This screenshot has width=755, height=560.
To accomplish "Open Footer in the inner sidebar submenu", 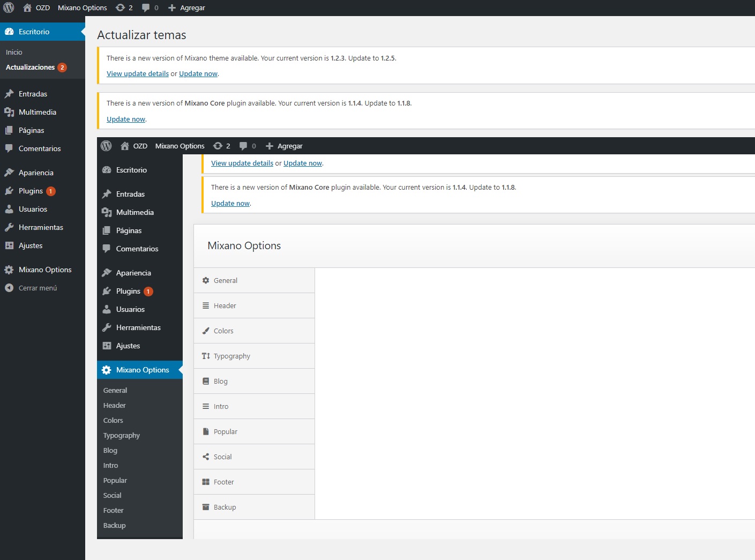I will tap(114, 511).
